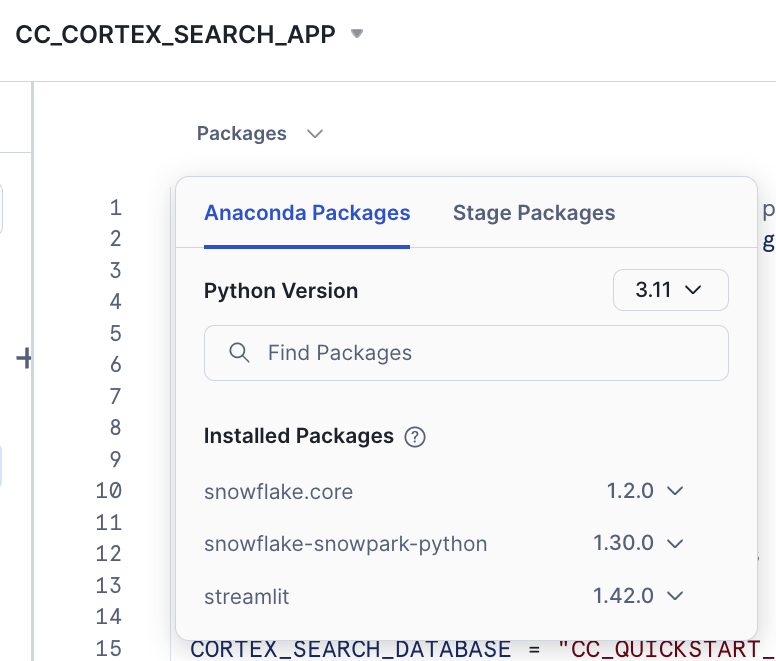Image resolution: width=776 pixels, height=661 pixels.
Task: Click the magnifier icon in the search box
Action: click(239, 353)
